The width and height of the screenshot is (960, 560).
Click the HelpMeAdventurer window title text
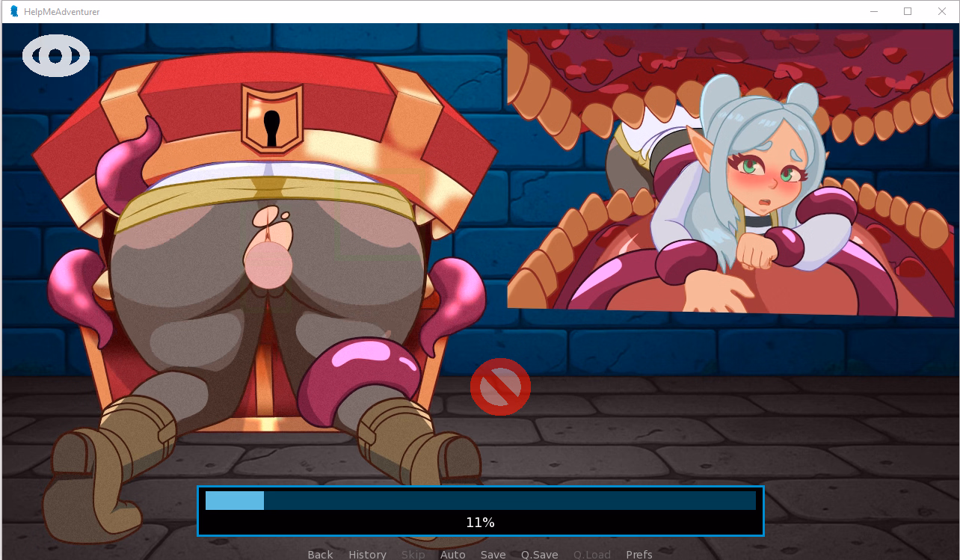pyautogui.click(x=61, y=12)
